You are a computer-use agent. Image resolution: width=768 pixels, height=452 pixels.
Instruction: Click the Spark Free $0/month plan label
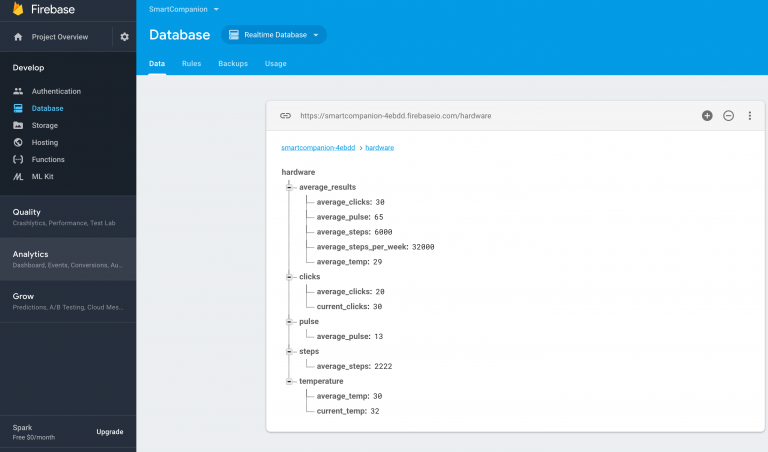click(x=34, y=432)
